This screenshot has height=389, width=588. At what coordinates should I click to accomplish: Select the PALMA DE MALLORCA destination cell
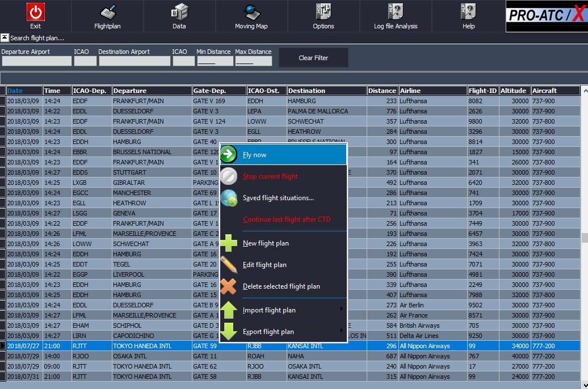[x=326, y=111]
